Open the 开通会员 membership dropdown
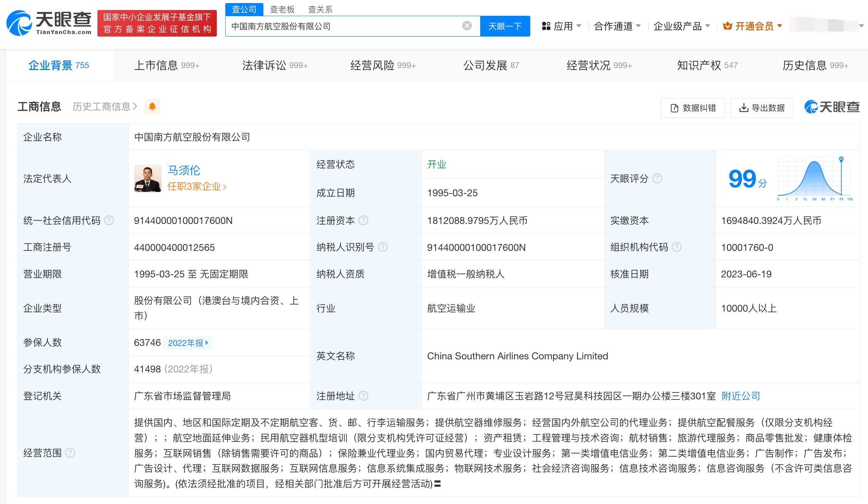 click(752, 26)
